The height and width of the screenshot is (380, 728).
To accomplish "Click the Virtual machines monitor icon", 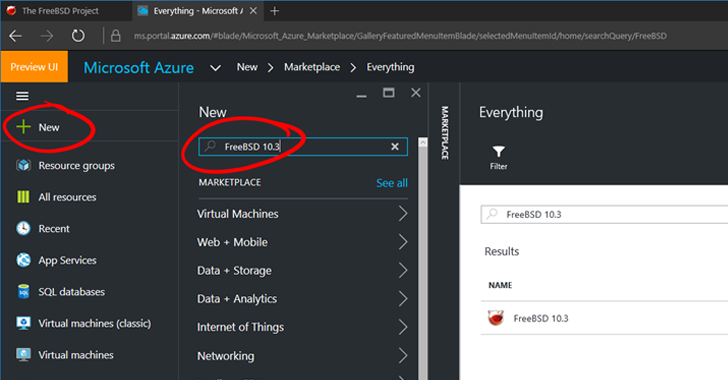I will tap(23, 354).
